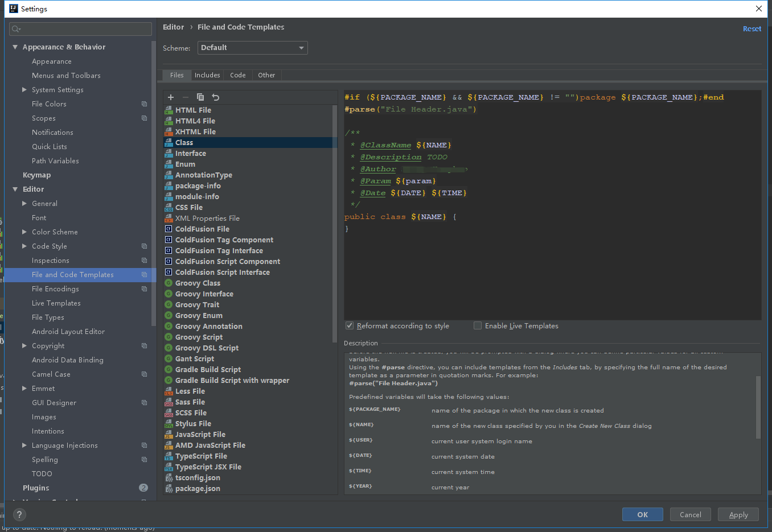Click the Apply button
772x532 pixels.
click(x=738, y=514)
